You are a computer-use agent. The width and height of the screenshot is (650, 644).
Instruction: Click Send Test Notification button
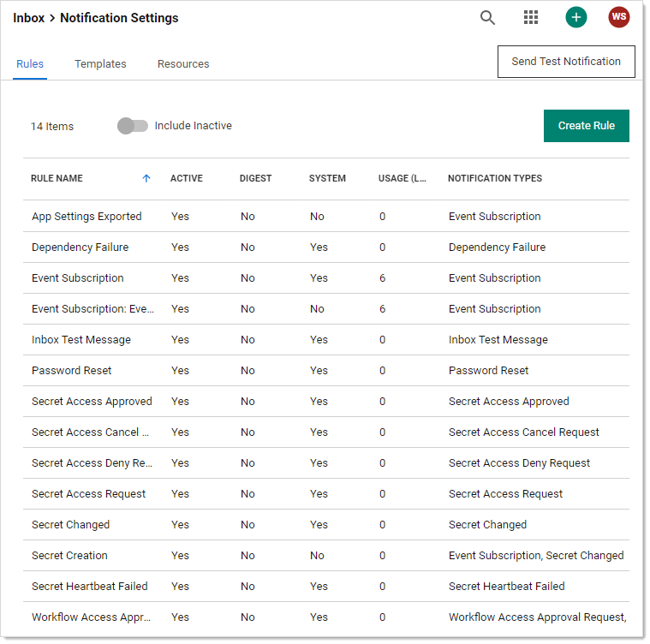pyautogui.click(x=566, y=62)
